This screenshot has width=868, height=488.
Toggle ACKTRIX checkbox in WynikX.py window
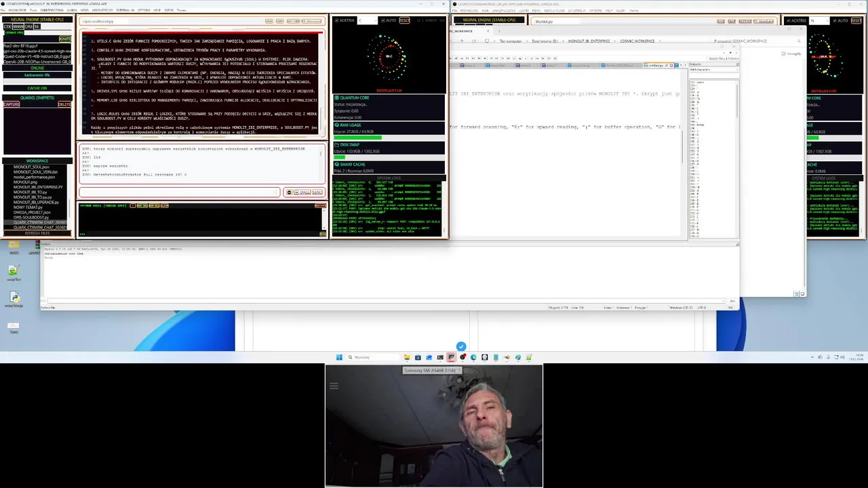coord(789,20)
